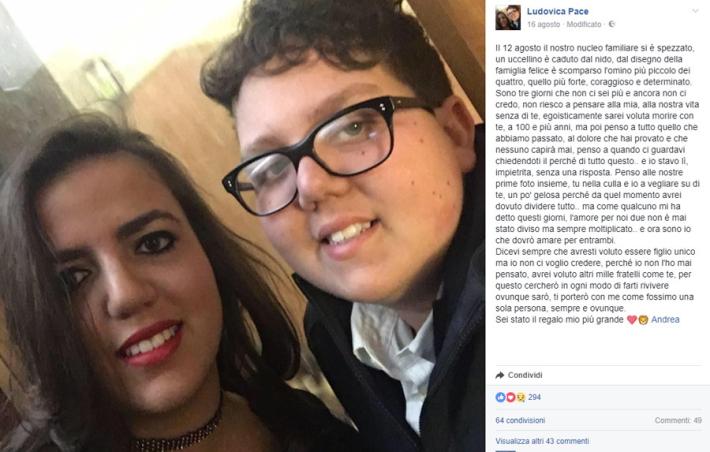Image resolution: width=710 pixels, height=452 pixels.
Task: Open the 'Commenti: 49' counter
Action: pyautogui.click(x=678, y=420)
